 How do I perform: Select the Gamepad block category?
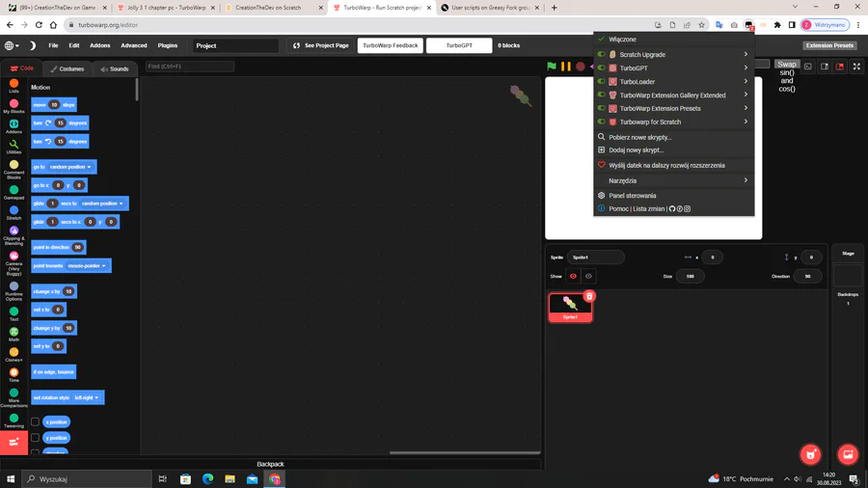14,193
